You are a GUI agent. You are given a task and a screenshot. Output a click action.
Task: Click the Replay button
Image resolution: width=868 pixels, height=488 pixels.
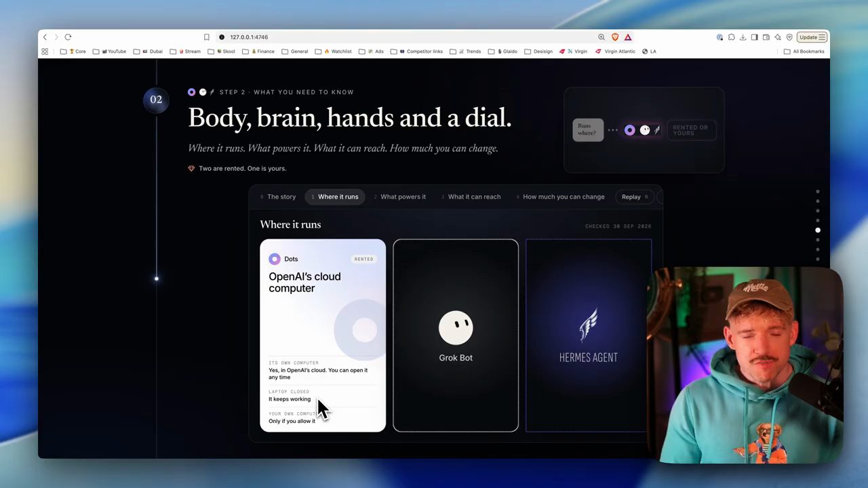635,197
